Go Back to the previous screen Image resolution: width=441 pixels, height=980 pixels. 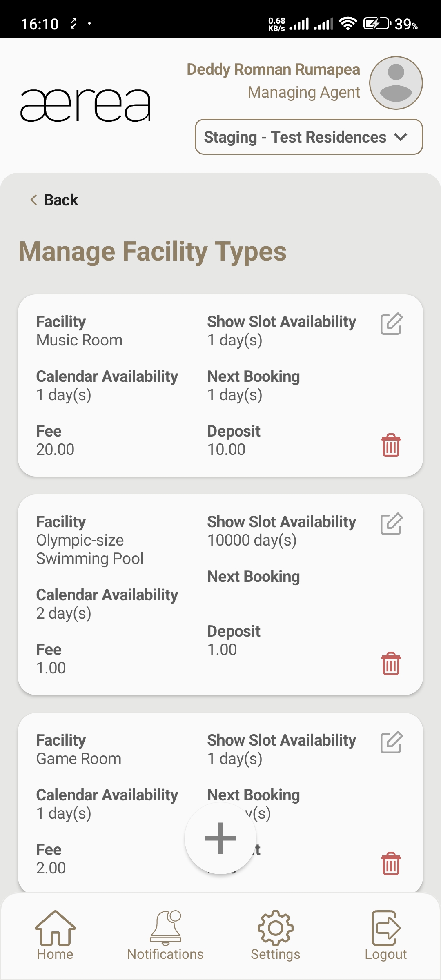coord(54,200)
